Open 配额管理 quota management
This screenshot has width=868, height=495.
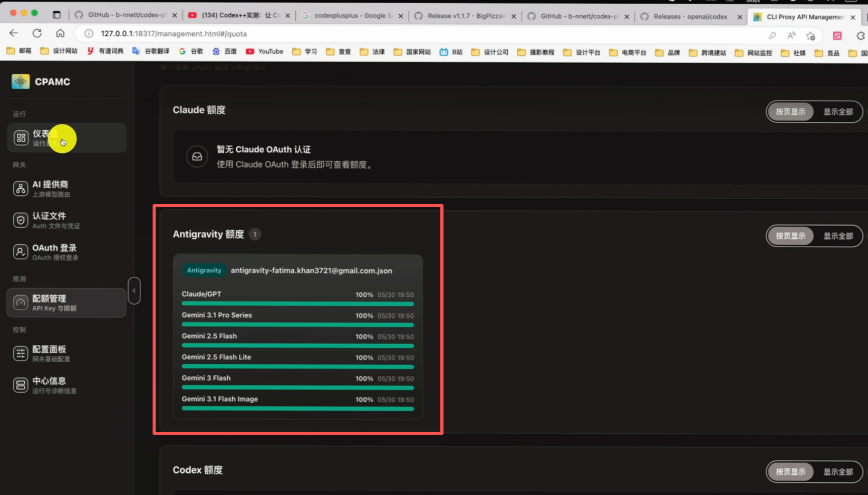(66, 303)
